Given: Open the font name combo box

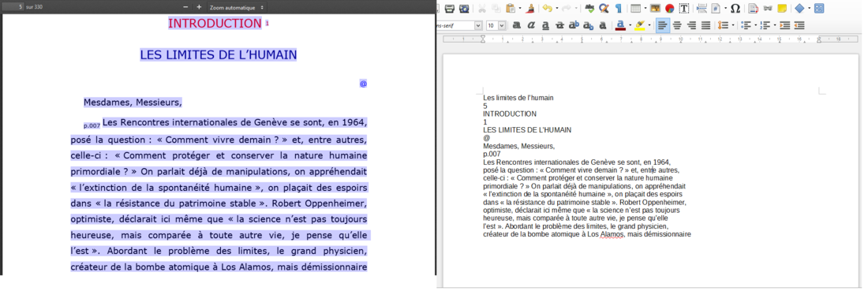Looking at the screenshot, I should [459, 25].
